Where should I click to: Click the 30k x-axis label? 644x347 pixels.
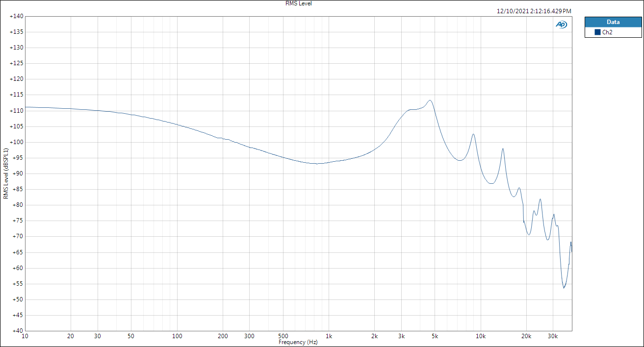tap(553, 336)
